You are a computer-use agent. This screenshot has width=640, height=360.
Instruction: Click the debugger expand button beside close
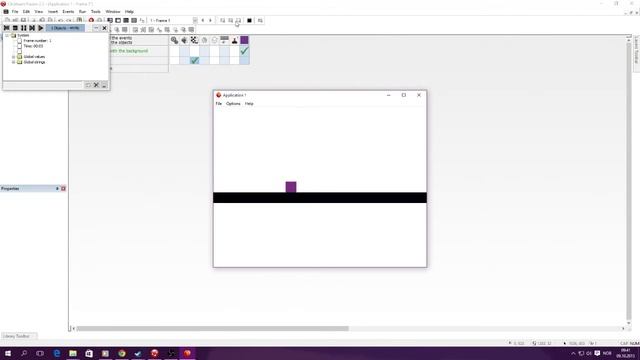96,28
